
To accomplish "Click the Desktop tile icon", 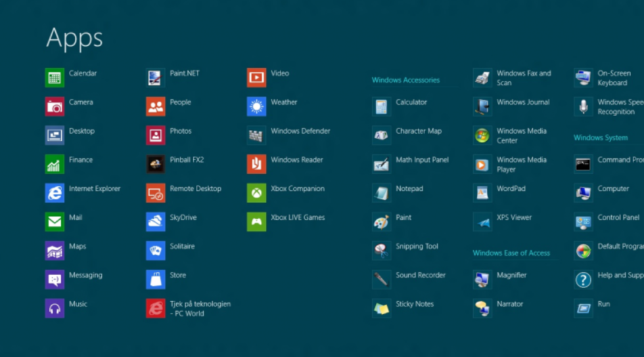I will click(55, 135).
